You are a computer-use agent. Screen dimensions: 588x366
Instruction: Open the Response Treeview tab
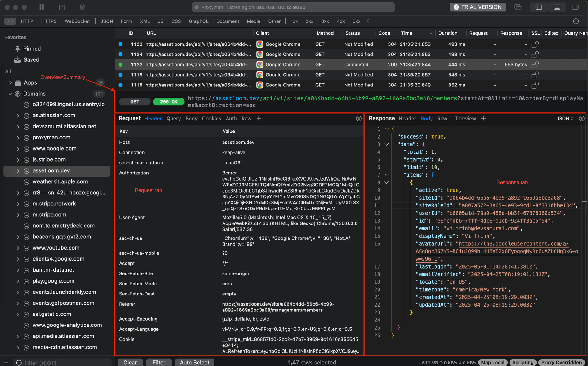[x=465, y=119]
